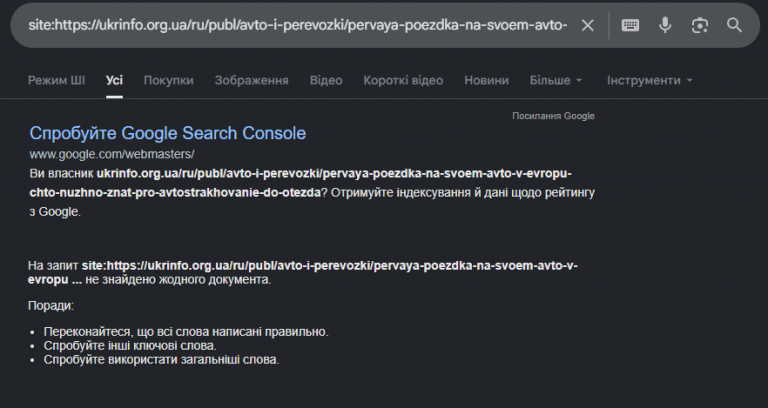
Task: Open the Зображення tab
Action: click(251, 80)
